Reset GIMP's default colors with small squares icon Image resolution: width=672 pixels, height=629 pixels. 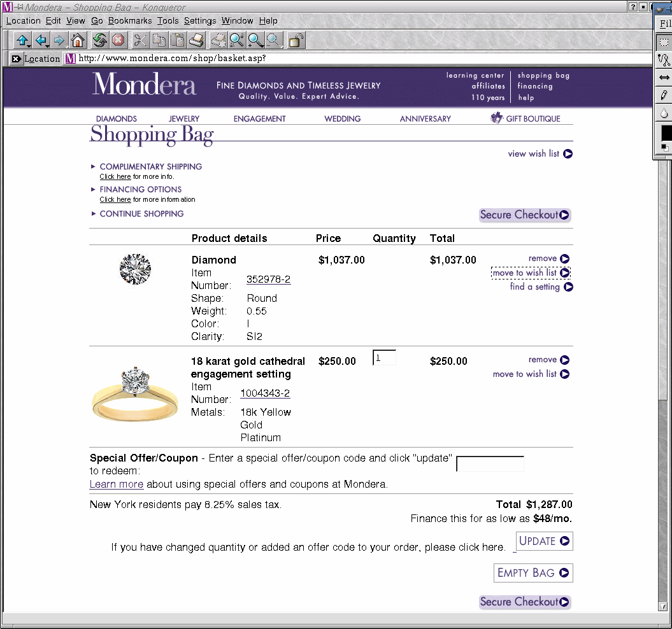664,148
